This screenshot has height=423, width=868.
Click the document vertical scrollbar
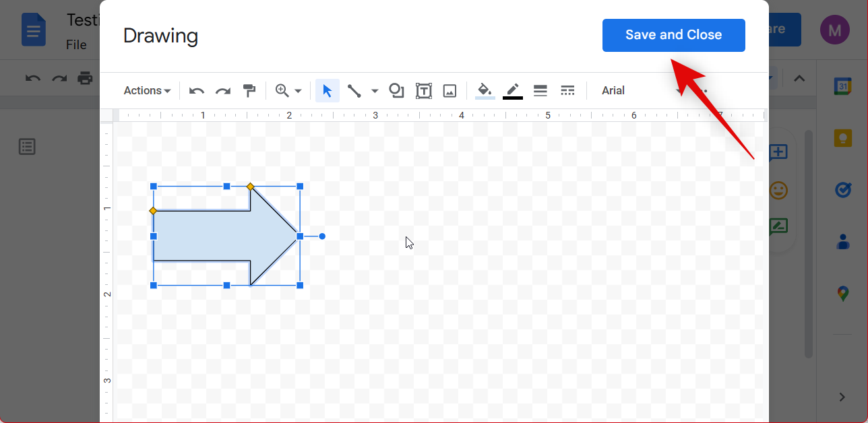coord(809,244)
